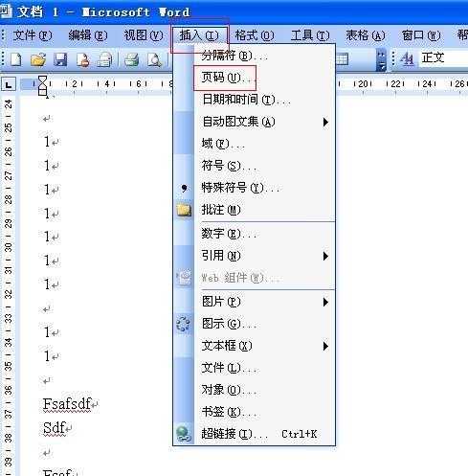Click the Word document icon in the title bar
468x476 pixels.
(x=6, y=11)
